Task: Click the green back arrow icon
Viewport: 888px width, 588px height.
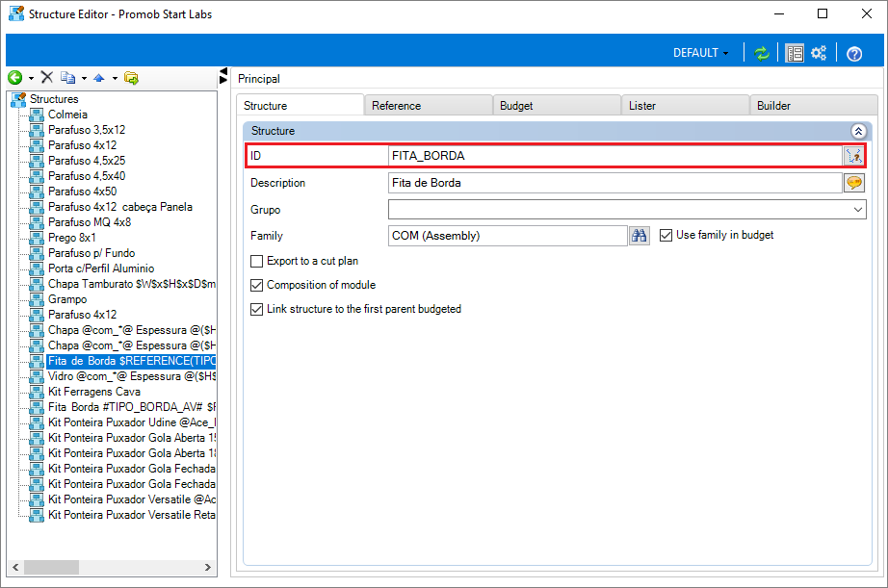Action: coord(15,78)
